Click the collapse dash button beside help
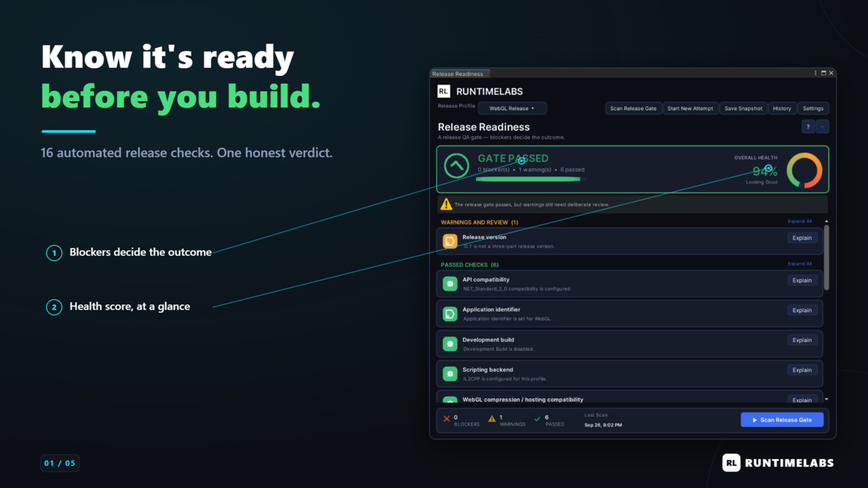This screenshot has height=488, width=868. (x=822, y=127)
